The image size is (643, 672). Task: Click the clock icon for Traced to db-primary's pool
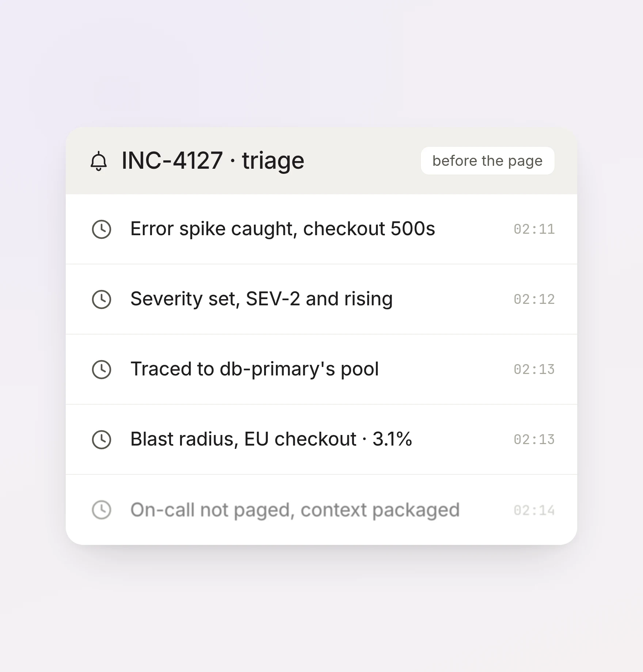101,370
